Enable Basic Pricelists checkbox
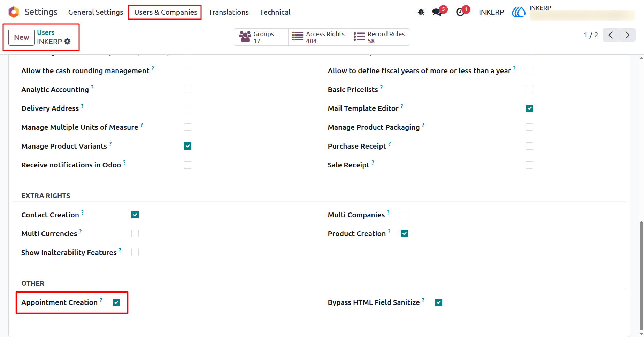Screen dimensions: 644x337 pyautogui.click(x=529, y=90)
